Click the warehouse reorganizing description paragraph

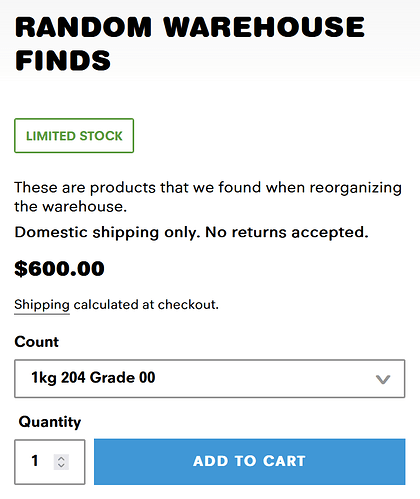pyautogui.click(x=208, y=197)
